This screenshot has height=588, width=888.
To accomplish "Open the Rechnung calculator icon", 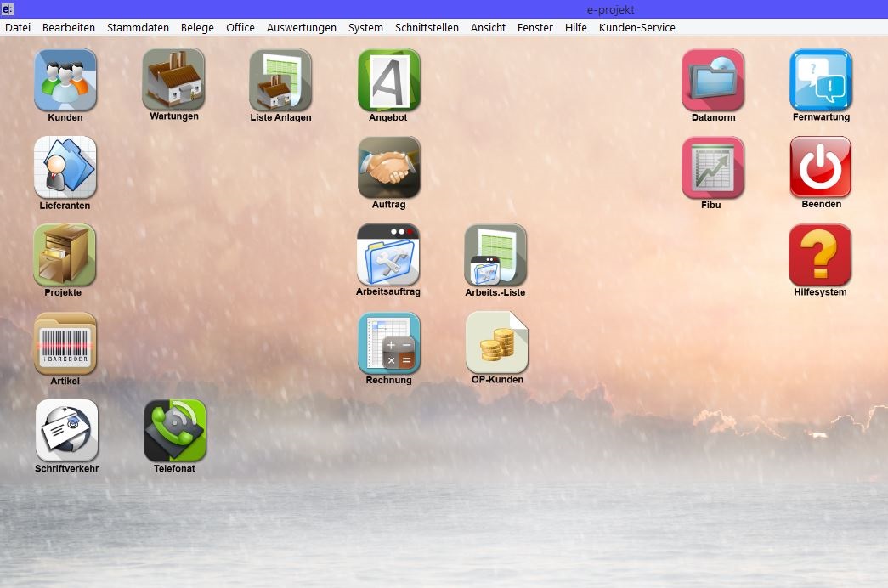I will (388, 343).
